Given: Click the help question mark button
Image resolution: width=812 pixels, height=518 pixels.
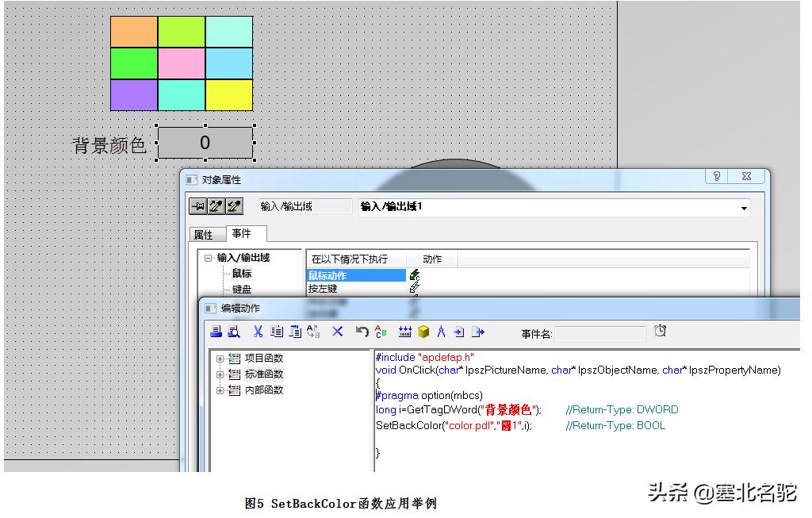Looking at the screenshot, I should point(716,176).
